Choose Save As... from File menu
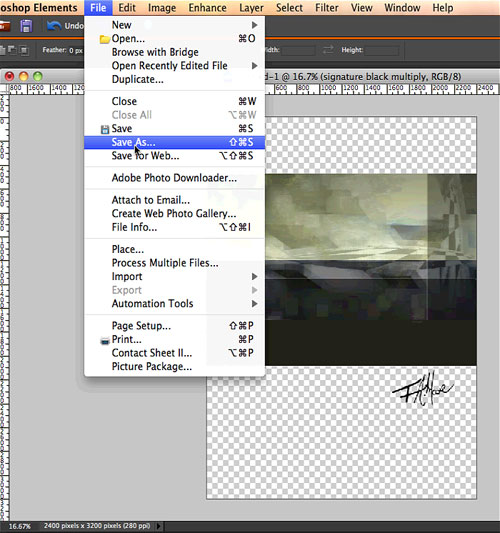Screen dimensions: 500x533 click(174, 142)
